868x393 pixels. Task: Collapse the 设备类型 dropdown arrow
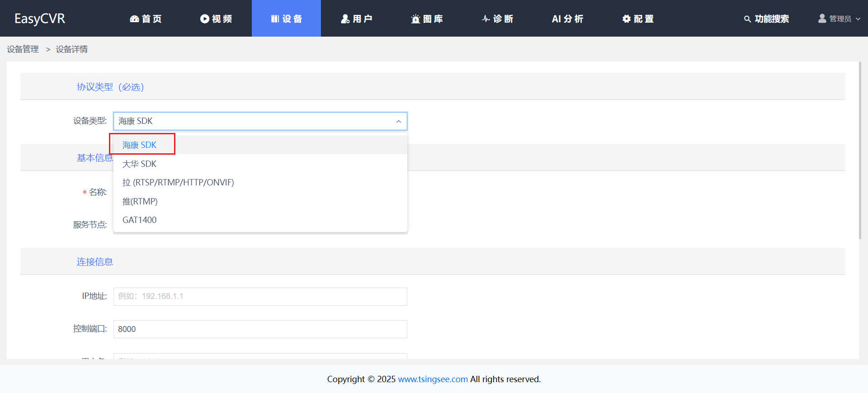[398, 121]
